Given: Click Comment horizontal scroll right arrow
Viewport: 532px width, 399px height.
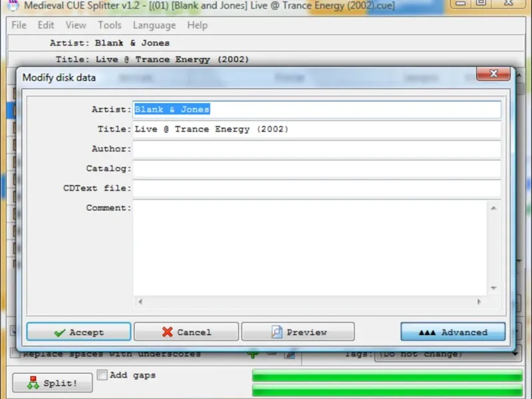Looking at the screenshot, I should (x=479, y=301).
